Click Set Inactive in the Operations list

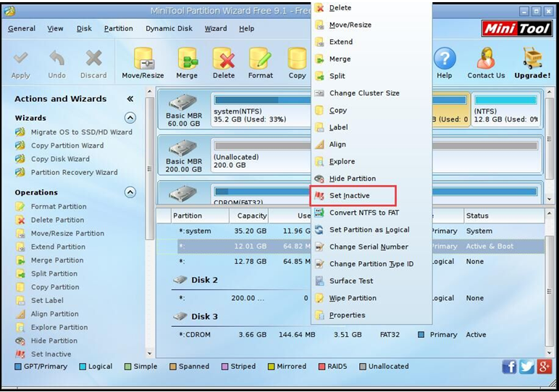point(43,354)
